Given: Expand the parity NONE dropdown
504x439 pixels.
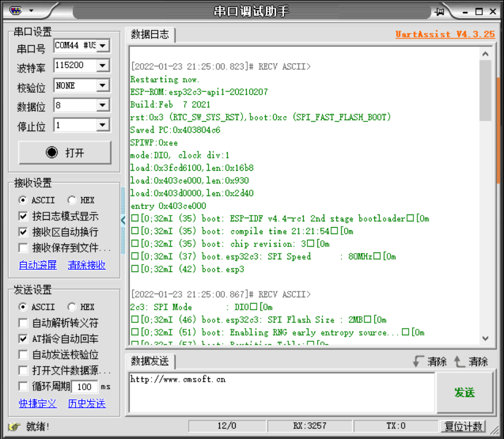Looking at the screenshot, I should (103, 85).
